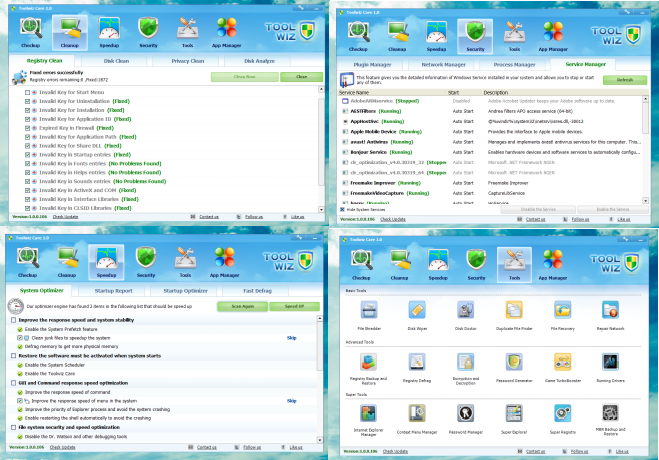Viewport: 659px width, 460px height.
Task: Open MBR Backup and Restore tool
Action: click(x=610, y=414)
